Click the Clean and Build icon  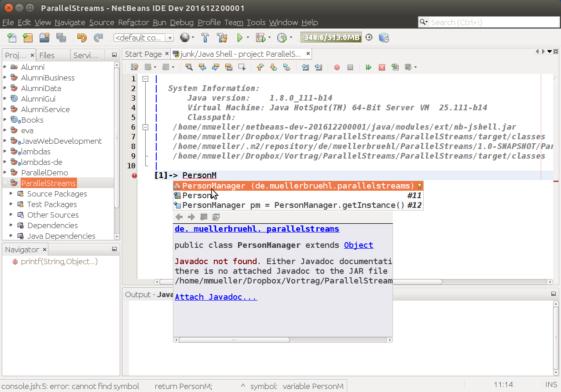click(x=222, y=38)
